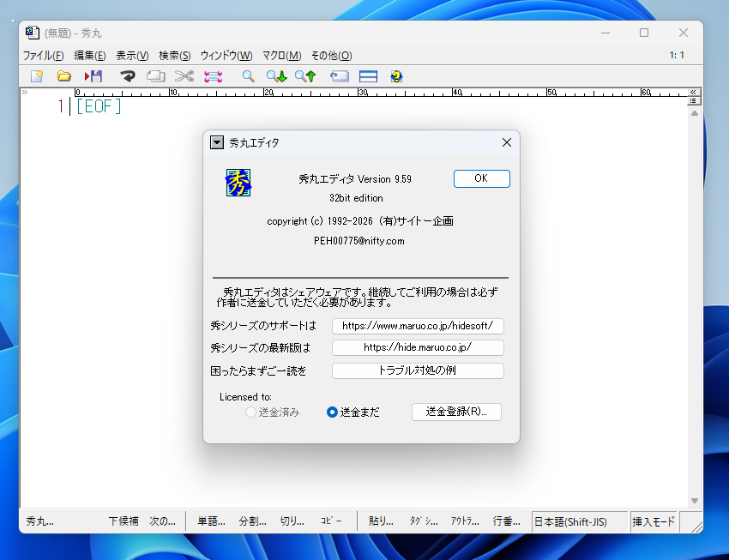Open the 表示(V) menu

click(132, 56)
